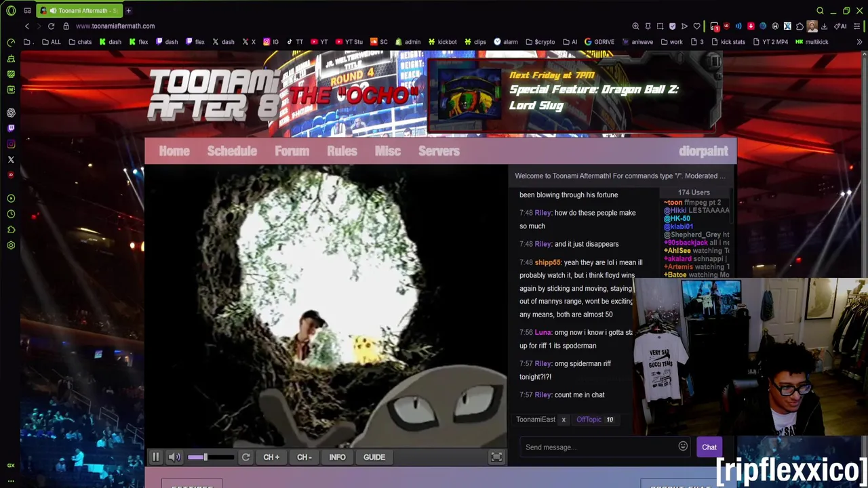Open the kick stats bookmark

click(x=728, y=42)
